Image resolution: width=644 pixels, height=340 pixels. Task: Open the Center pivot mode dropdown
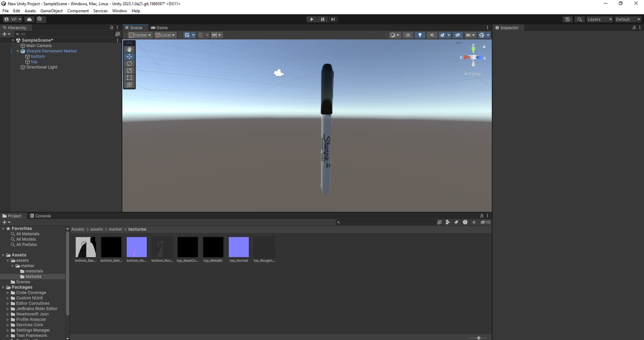click(x=140, y=35)
